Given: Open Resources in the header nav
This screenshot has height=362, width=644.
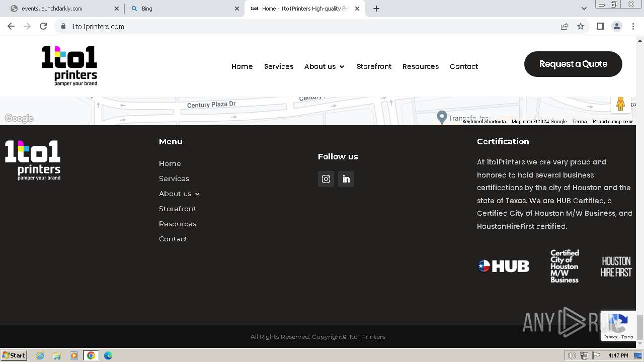Looking at the screenshot, I should [421, 66].
